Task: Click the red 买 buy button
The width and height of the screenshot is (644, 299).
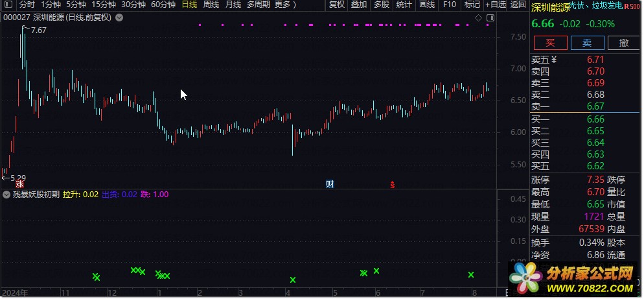Action: click(x=550, y=43)
